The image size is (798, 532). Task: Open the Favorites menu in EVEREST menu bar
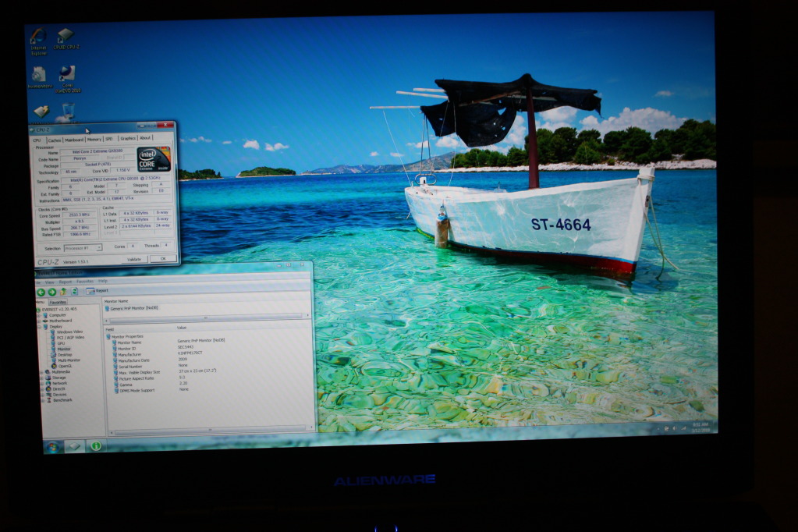85,281
